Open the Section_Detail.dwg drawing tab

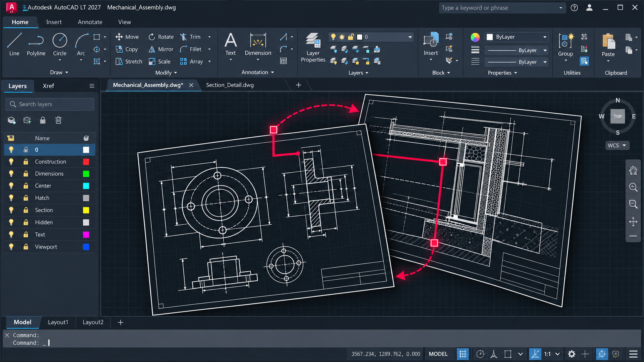[x=230, y=85]
